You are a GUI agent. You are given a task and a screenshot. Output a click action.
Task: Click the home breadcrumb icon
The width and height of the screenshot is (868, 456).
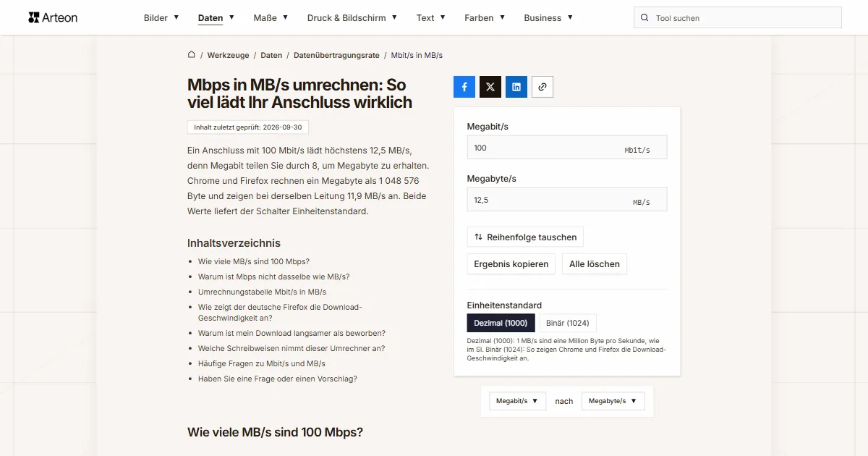coord(192,55)
